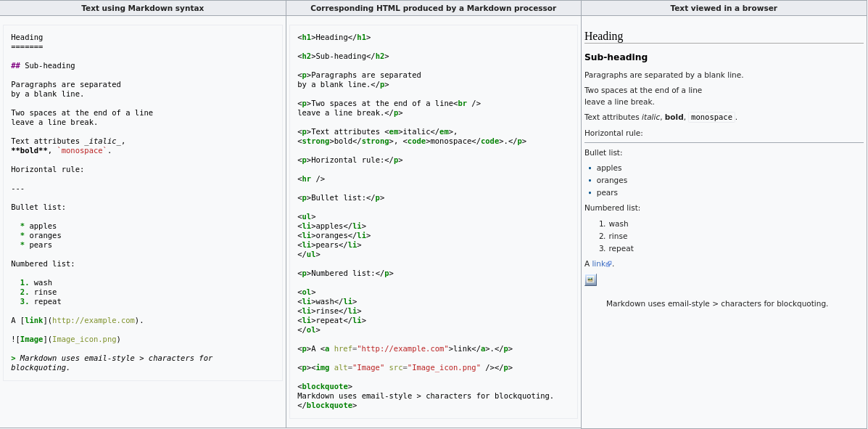868x429 pixels.
Task: Click the <h1>Heading</h1> line in HTML code
Action: 334,37
